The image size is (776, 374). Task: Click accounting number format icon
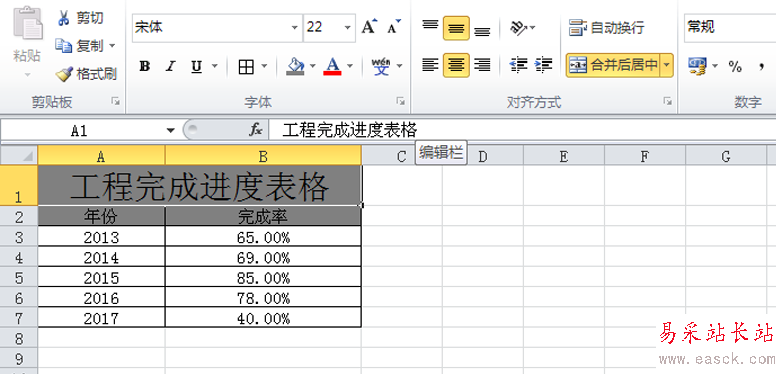click(698, 66)
